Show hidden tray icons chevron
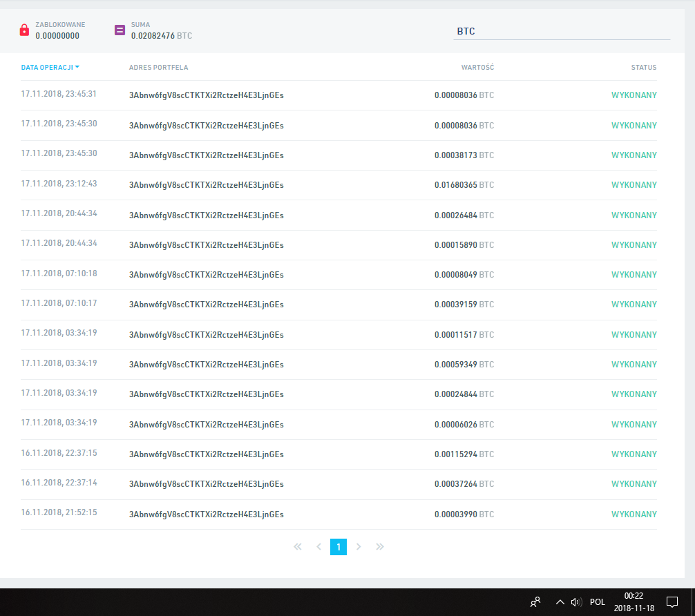695x616 pixels. [560, 601]
